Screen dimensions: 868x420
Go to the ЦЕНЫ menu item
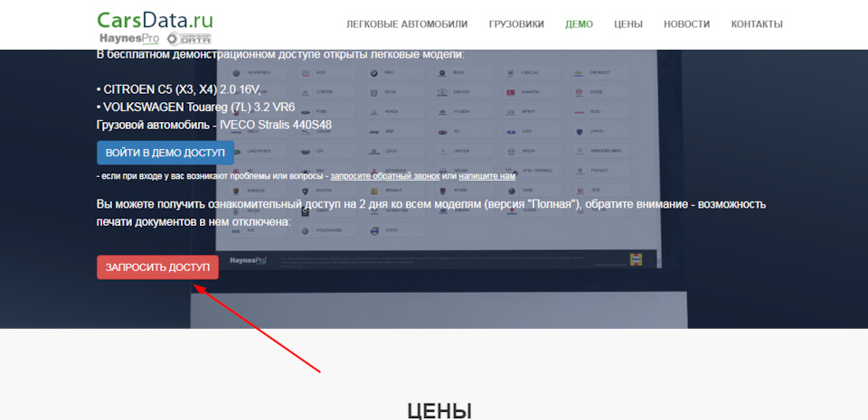[x=628, y=24]
